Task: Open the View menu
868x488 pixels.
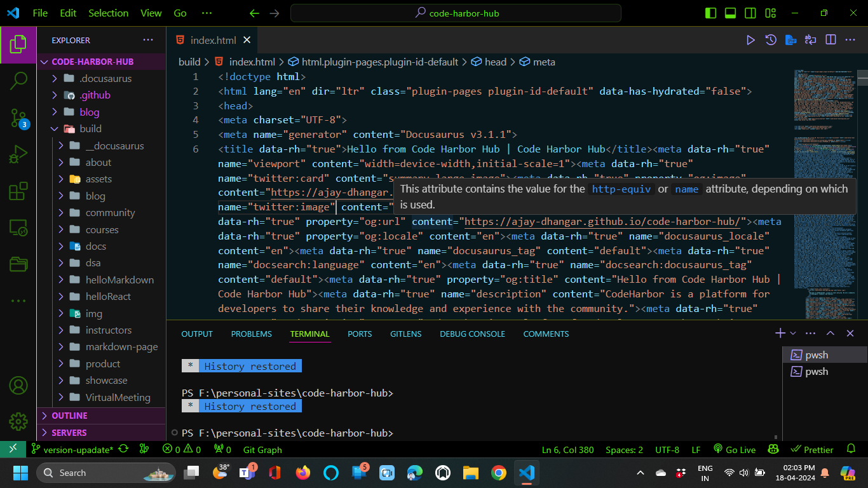Action: pyautogui.click(x=151, y=13)
